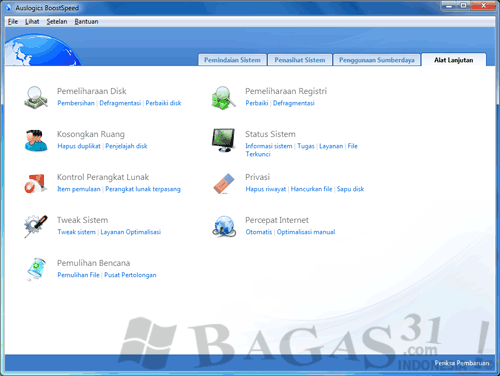Close the Auslogics BoostSpeed window
Viewport: 500px width, 376px height.
[483, 6]
